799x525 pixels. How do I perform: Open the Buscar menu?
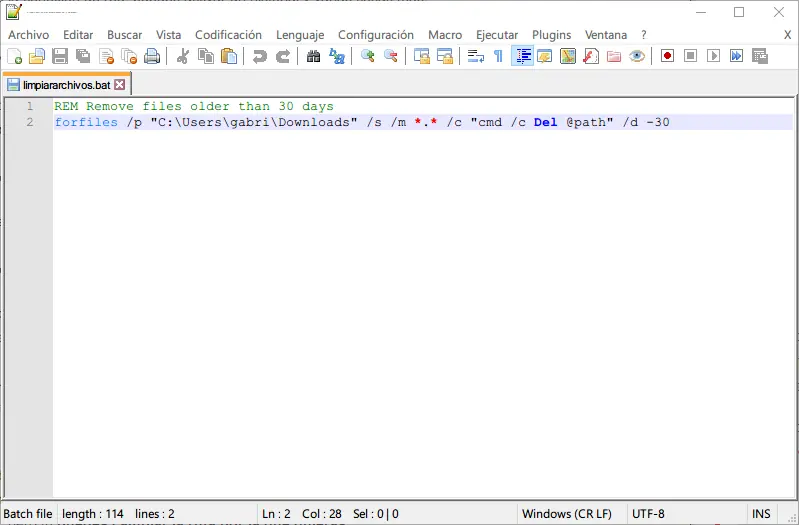pos(124,35)
